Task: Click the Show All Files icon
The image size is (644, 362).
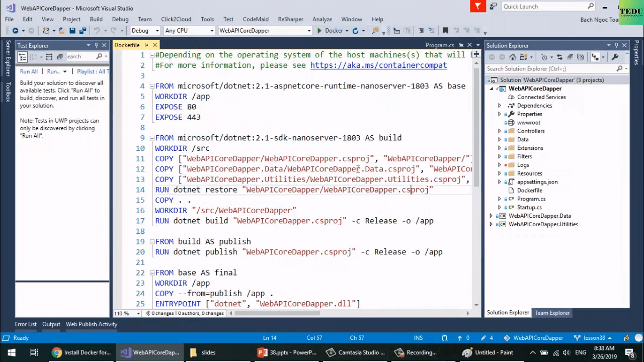Action: point(580,57)
